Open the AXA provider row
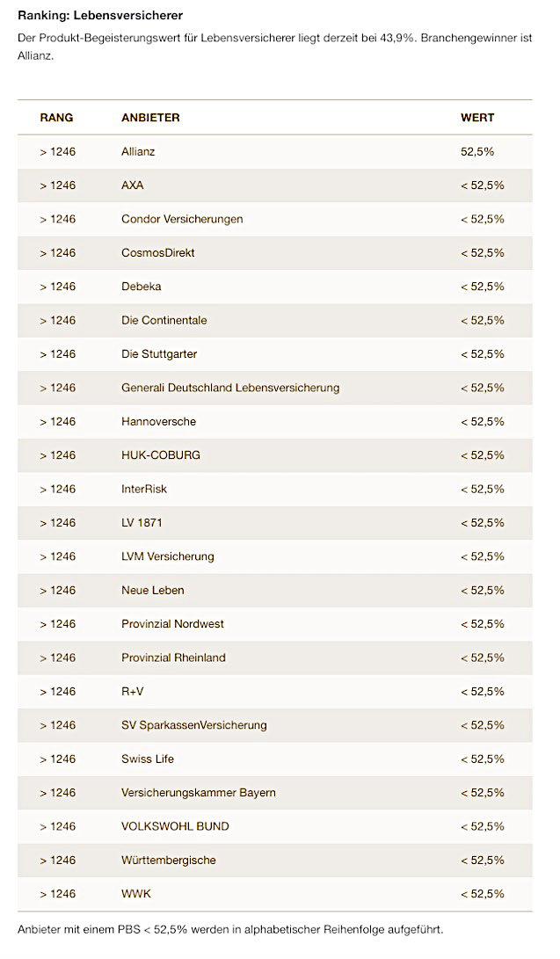Screen dimensions: 560x959 tap(133, 185)
